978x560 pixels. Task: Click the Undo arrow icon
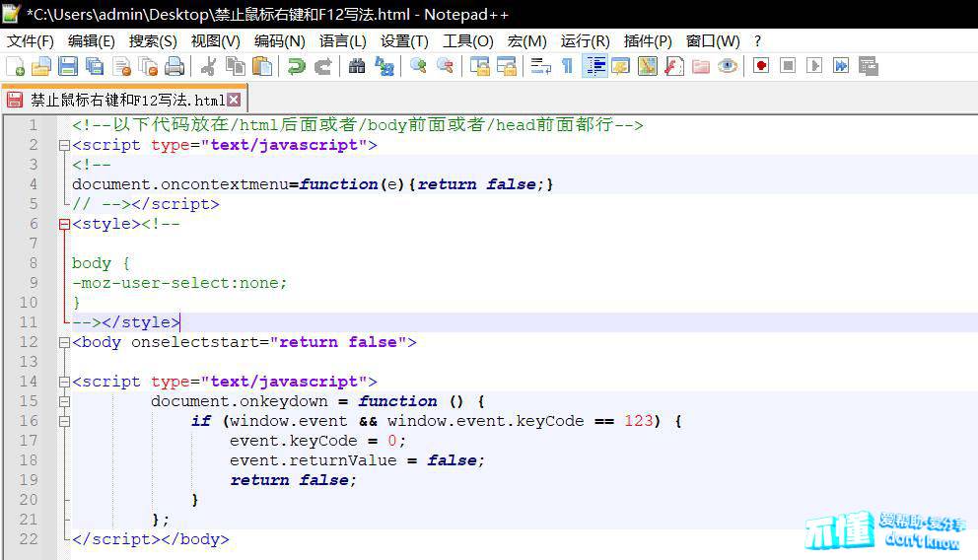point(296,67)
